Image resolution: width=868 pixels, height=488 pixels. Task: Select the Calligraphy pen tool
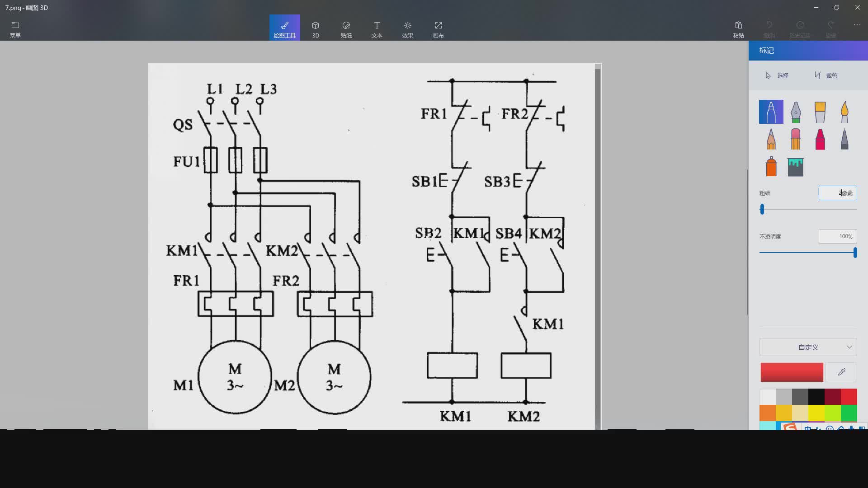[x=796, y=112]
